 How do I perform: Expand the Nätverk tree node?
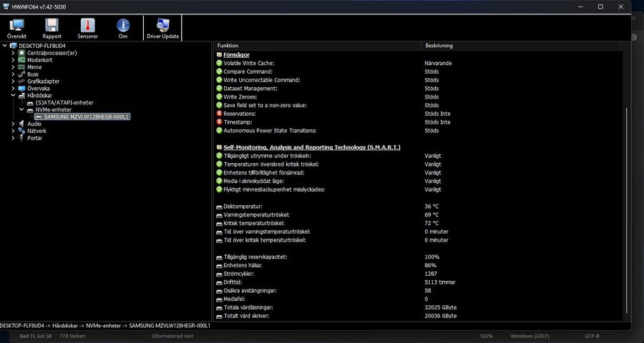13,131
